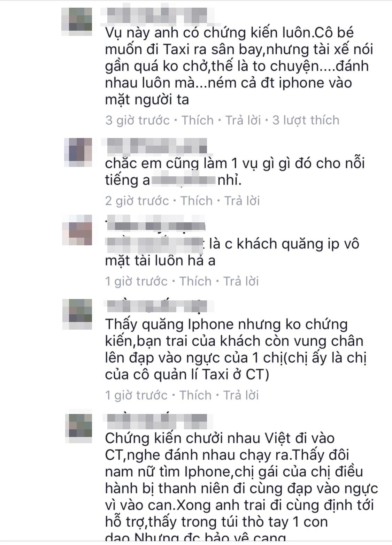Reply to the comment posted 3 giờ trước
The height and width of the screenshot is (545, 392).
(x=243, y=120)
